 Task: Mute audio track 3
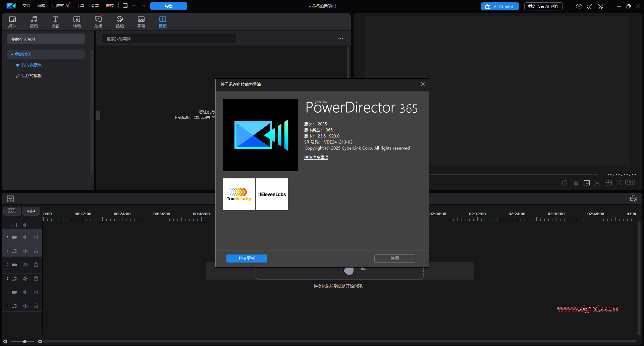tap(25, 306)
